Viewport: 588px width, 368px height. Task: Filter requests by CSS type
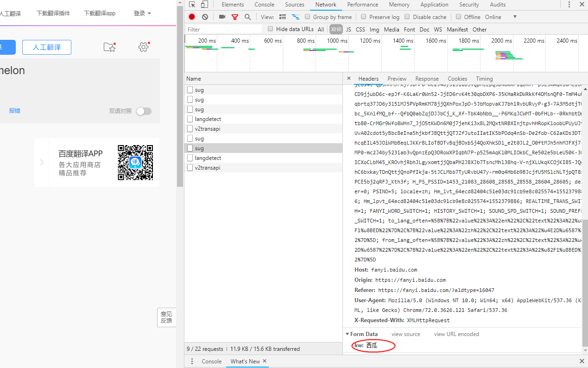(x=360, y=29)
